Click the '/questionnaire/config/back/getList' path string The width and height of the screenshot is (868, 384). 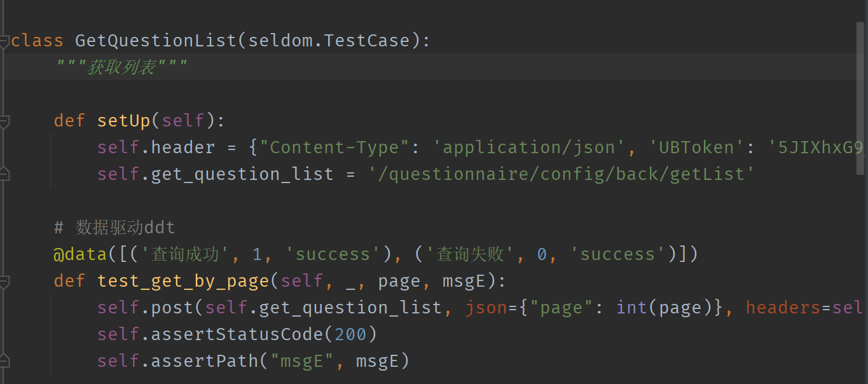pos(561,174)
